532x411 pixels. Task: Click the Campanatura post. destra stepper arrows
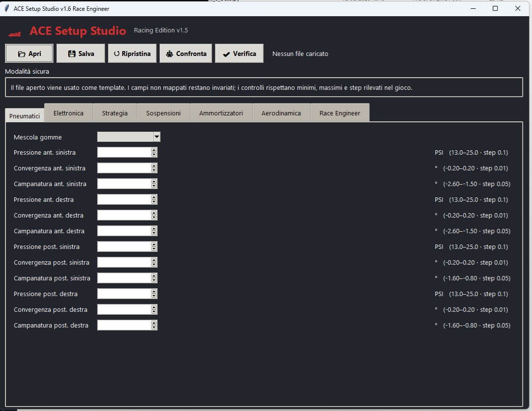[154, 325]
